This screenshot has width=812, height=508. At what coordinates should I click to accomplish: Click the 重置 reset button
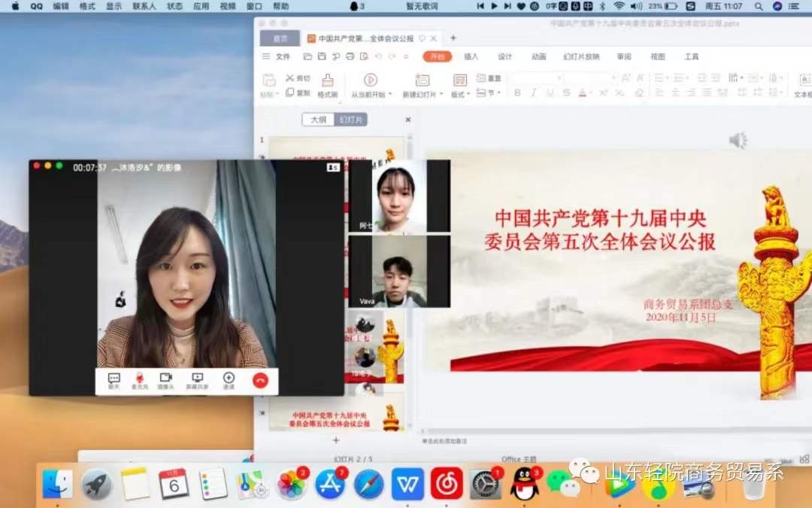(x=489, y=78)
